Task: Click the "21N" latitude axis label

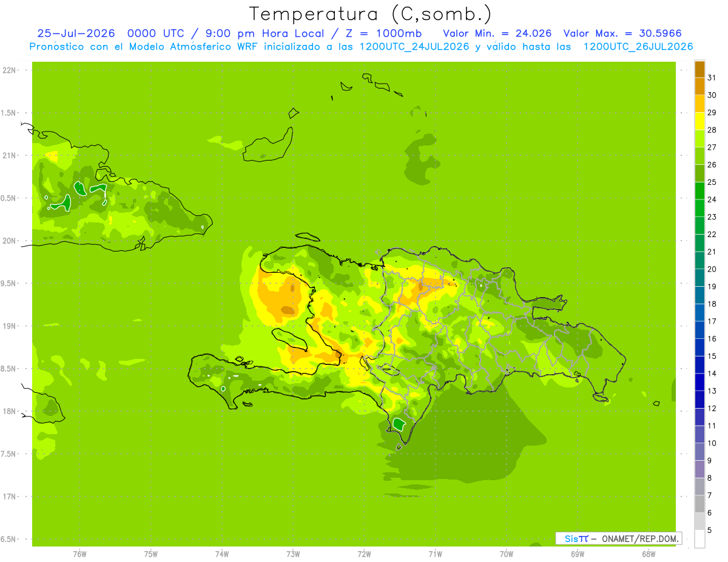Action: pyautogui.click(x=9, y=155)
